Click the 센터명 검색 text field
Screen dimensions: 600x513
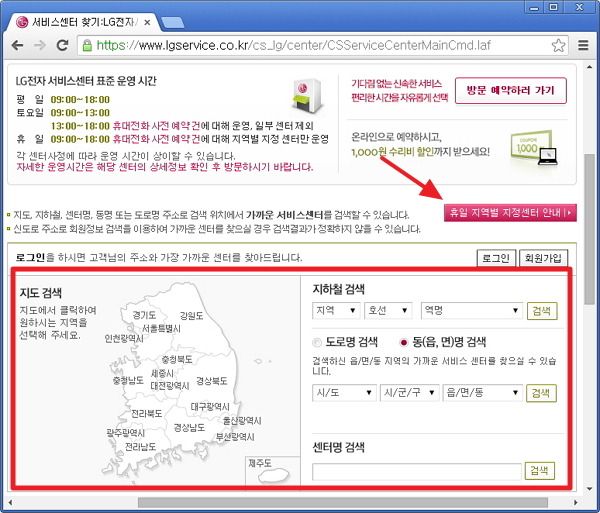point(417,471)
